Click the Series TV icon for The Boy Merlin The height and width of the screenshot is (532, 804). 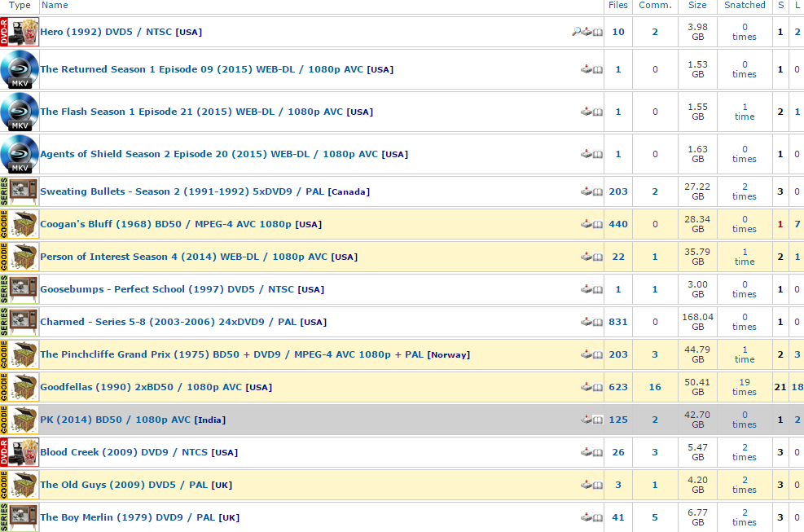click(x=20, y=517)
